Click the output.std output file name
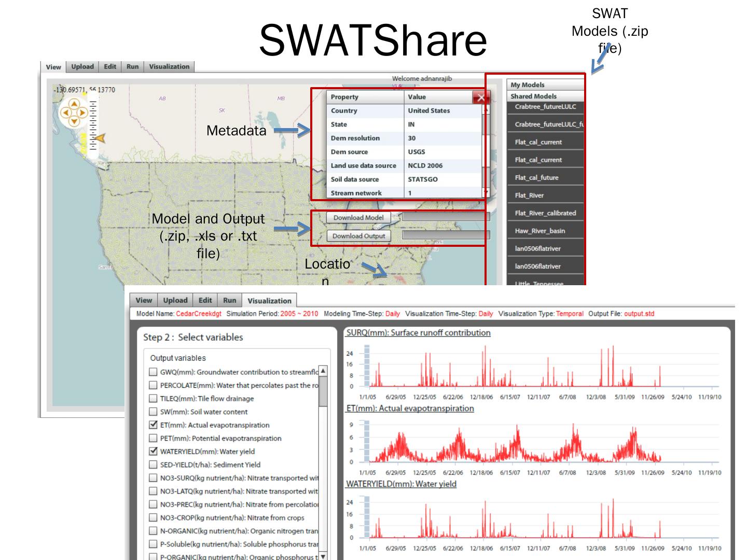Image resolution: width=747 pixels, height=560 pixels. (x=639, y=314)
